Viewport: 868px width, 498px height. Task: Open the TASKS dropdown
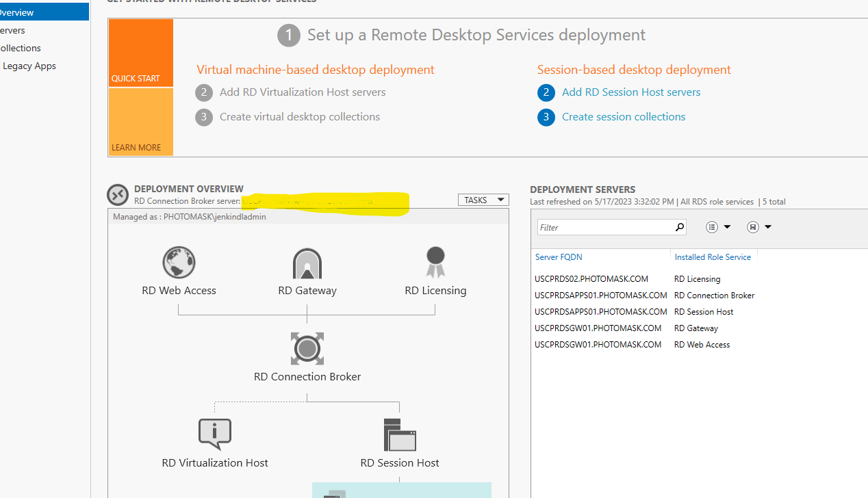pos(483,200)
